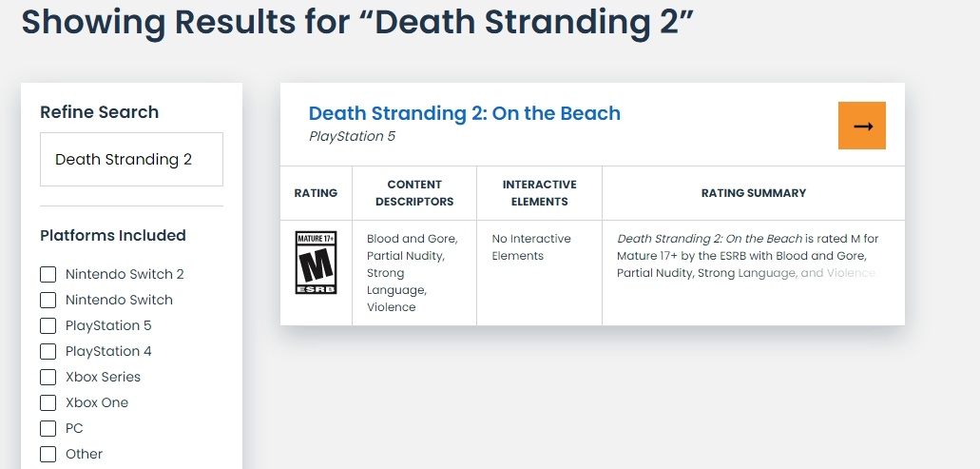Enable the Nintendo Switch 2 checkbox
The width and height of the screenshot is (980, 469).
coord(48,275)
